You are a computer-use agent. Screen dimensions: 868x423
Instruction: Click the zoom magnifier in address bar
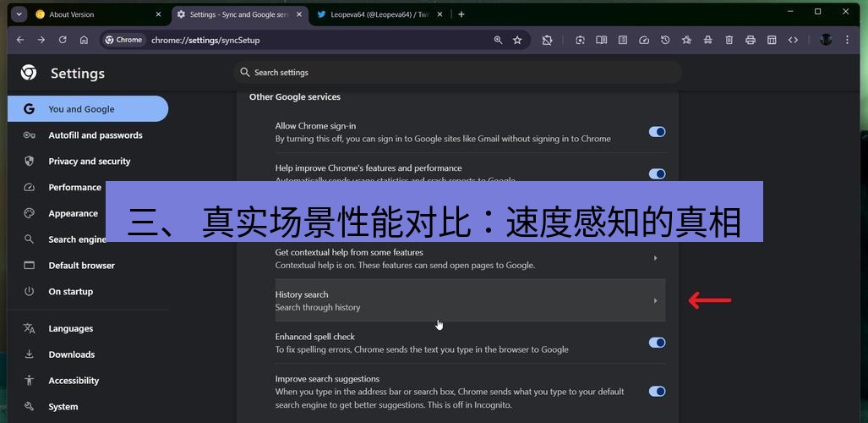coord(498,40)
